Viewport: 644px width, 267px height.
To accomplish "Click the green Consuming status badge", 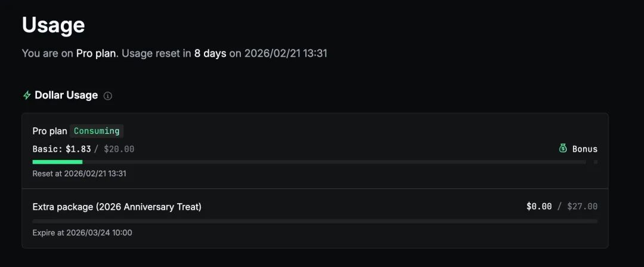I will pyautogui.click(x=97, y=131).
